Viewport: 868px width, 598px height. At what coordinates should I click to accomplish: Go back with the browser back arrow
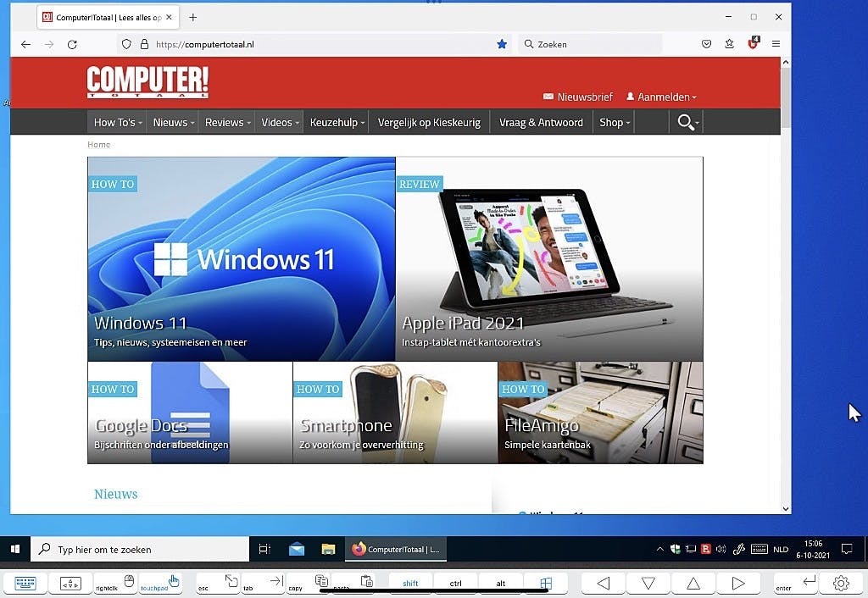25,44
